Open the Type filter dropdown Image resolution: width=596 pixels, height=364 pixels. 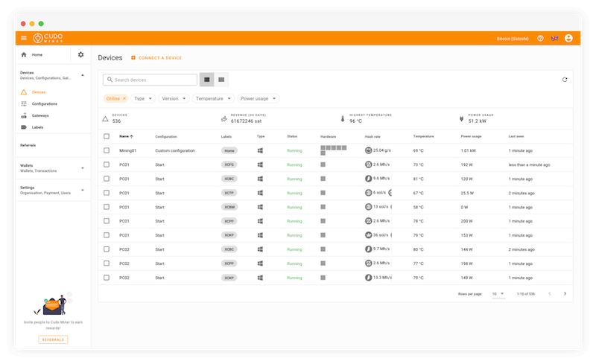(143, 98)
